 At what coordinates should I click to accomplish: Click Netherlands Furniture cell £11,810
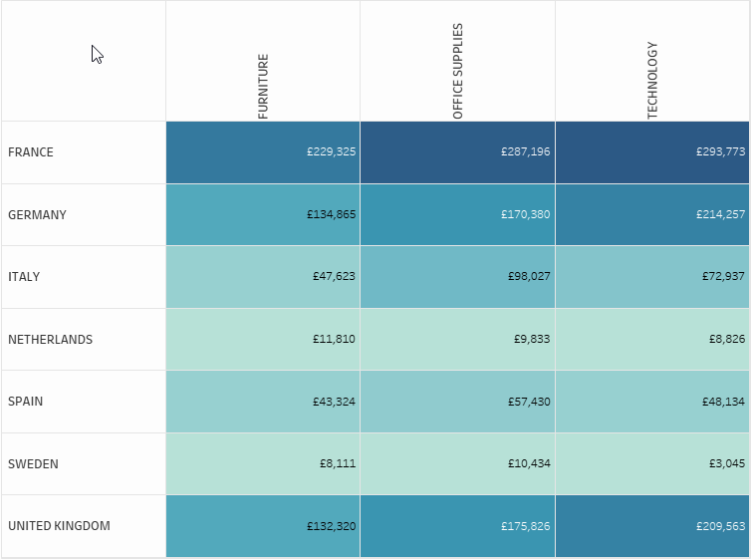(263, 340)
